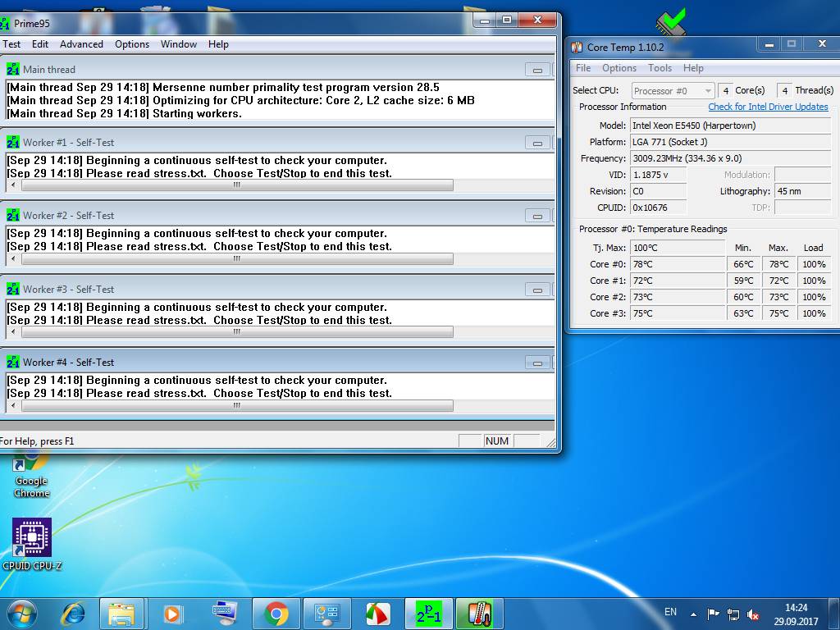The image size is (840, 630).
Task: Click Worker #2 horizontal scrollbar thumb
Action: coord(237,258)
